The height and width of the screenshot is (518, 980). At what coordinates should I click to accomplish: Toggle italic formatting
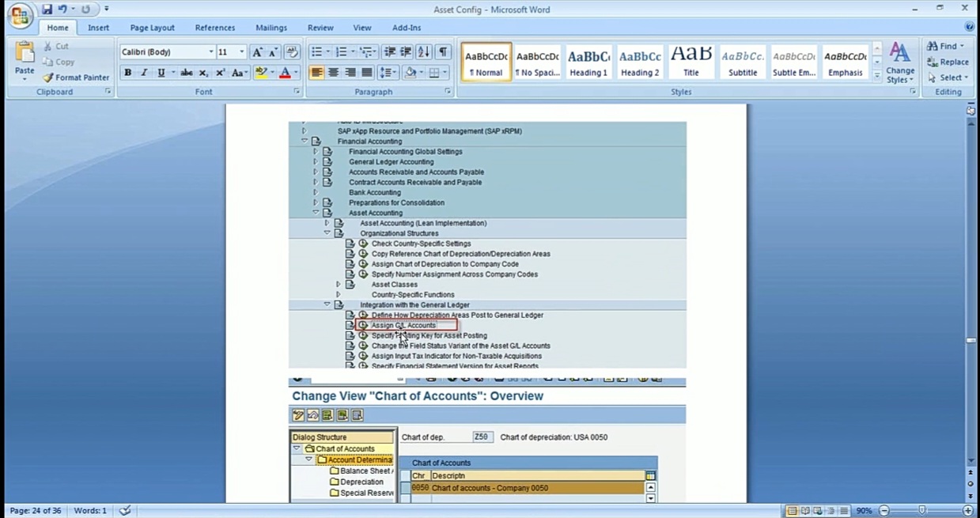(144, 73)
